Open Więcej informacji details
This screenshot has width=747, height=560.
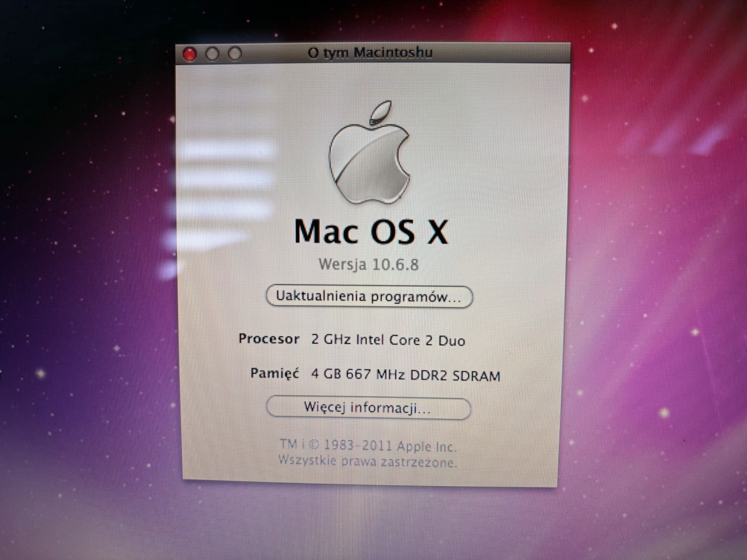point(368,407)
